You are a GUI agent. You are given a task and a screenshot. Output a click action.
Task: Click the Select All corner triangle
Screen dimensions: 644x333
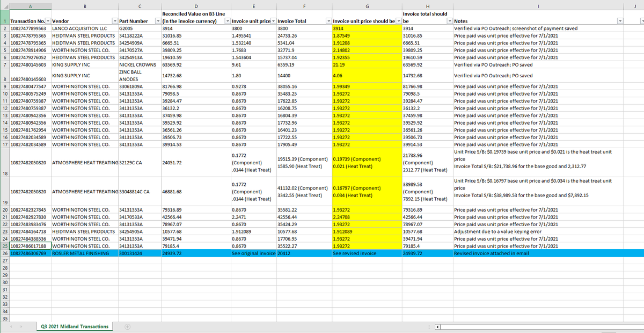(x=4, y=6)
